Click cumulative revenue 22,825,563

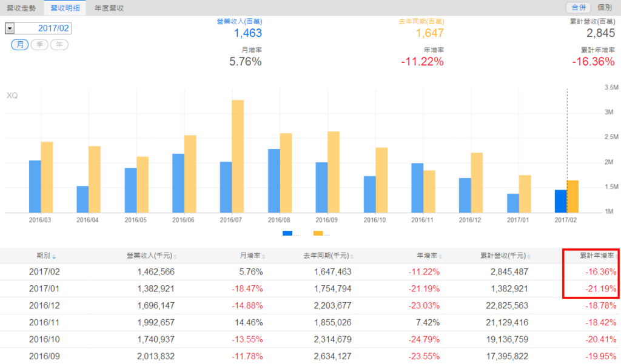pos(507,306)
